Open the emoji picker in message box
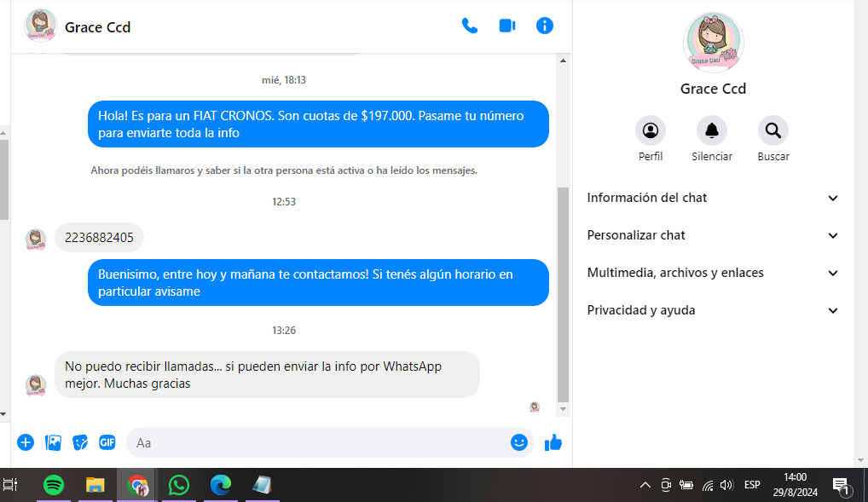 (x=518, y=442)
